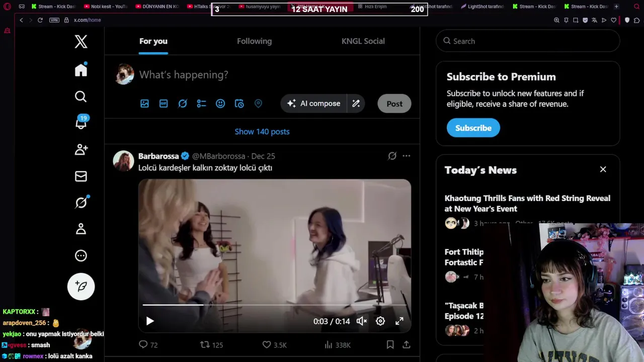Open new tab plus button
644x362 pixels.
(616, 7)
